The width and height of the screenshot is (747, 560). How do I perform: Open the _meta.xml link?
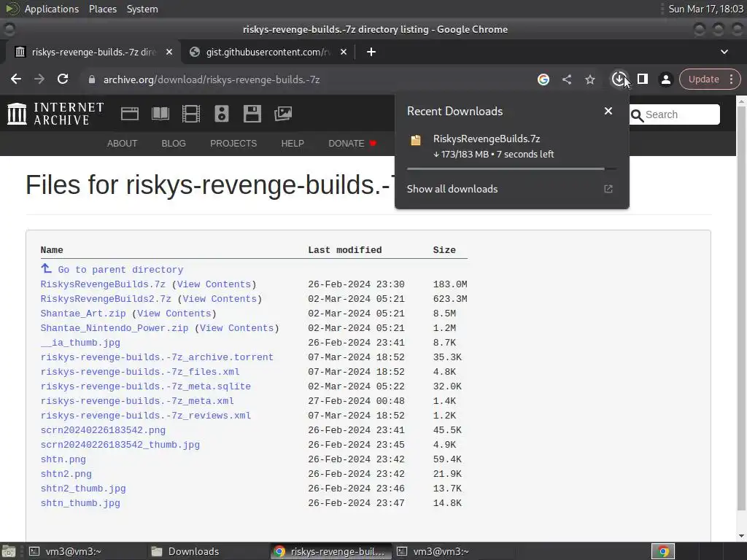click(x=137, y=401)
